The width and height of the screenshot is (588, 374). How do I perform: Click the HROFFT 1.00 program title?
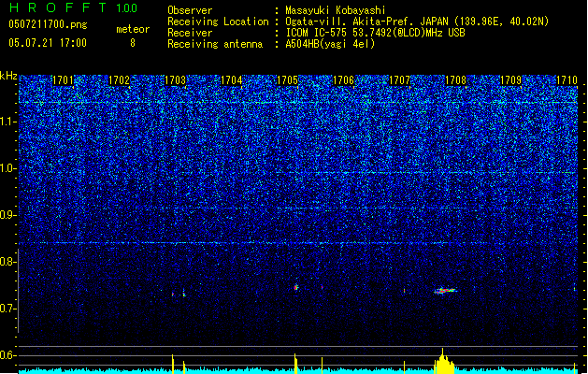click(73, 7)
